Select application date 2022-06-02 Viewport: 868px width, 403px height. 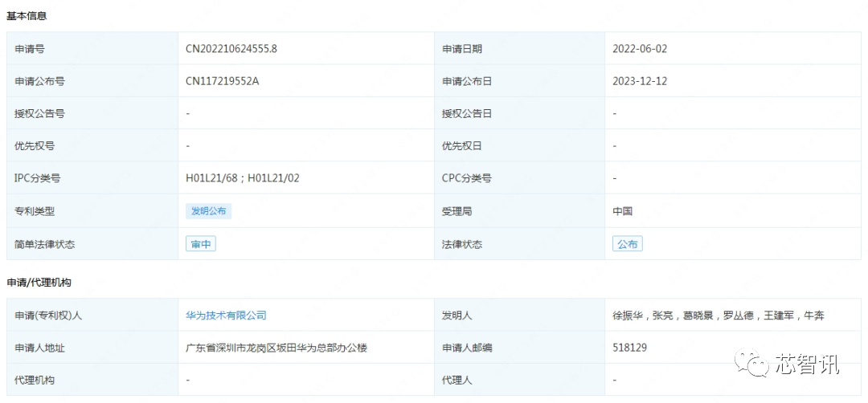coord(640,48)
